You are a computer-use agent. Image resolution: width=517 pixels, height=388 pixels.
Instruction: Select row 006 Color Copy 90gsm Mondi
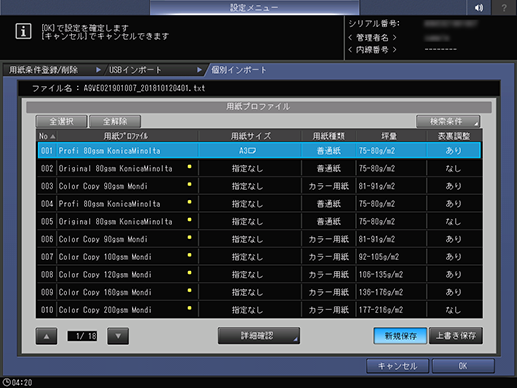click(259, 239)
